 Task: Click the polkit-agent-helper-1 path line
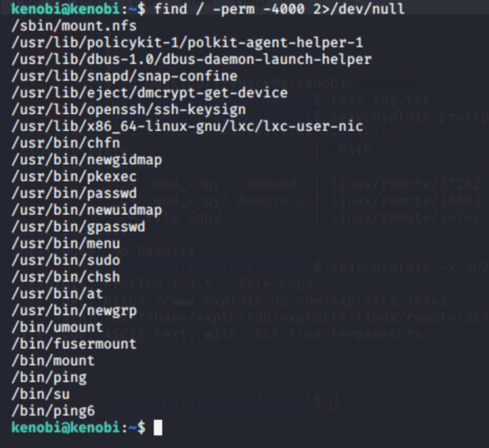click(x=188, y=42)
